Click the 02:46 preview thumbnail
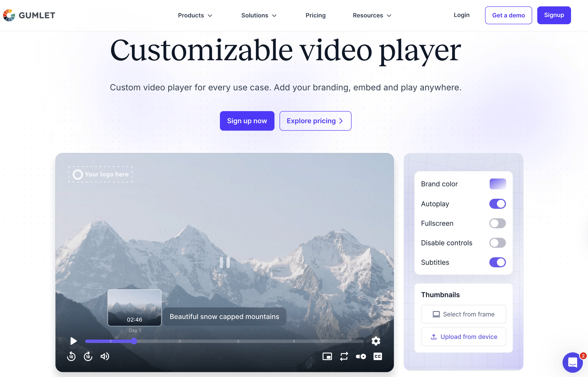 click(134, 307)
